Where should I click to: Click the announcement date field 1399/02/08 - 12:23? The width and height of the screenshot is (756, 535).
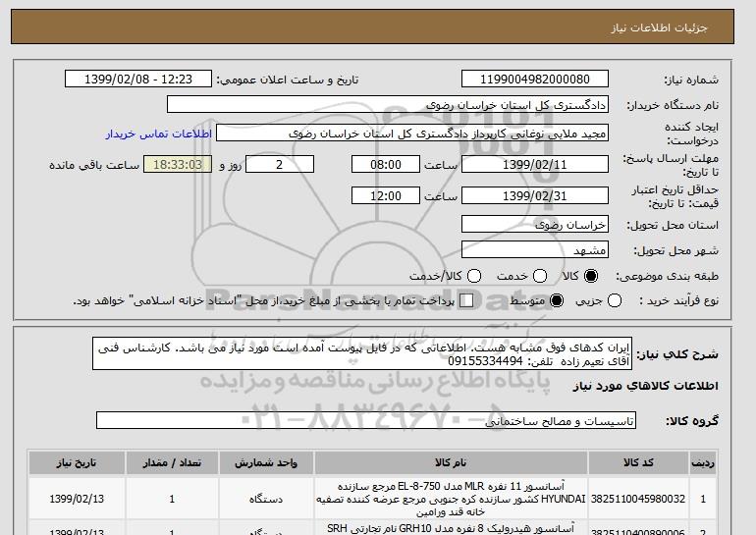pyautogui.click(x=138, y=80)
